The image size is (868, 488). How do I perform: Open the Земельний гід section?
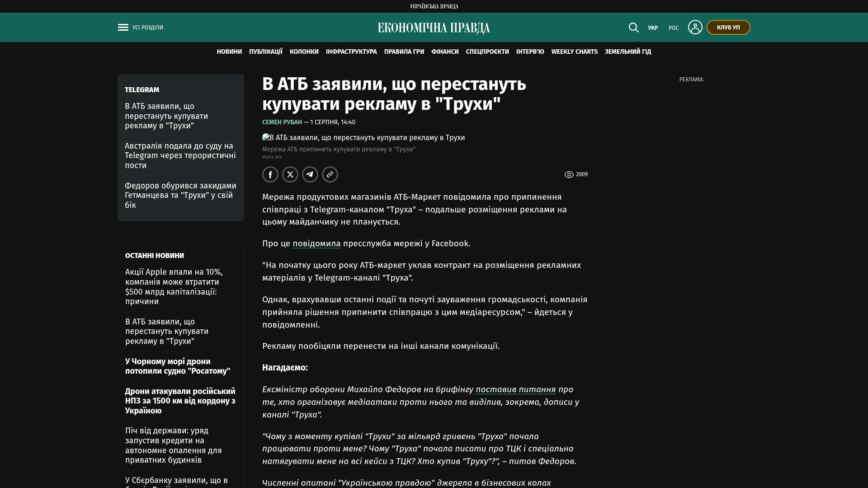coord(628,52)
